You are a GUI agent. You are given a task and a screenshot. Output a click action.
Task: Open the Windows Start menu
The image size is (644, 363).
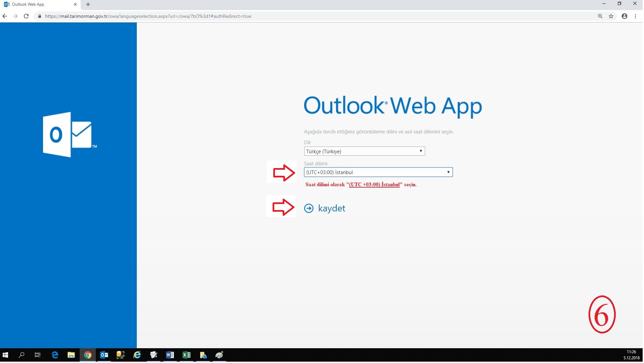click(5, 355)
